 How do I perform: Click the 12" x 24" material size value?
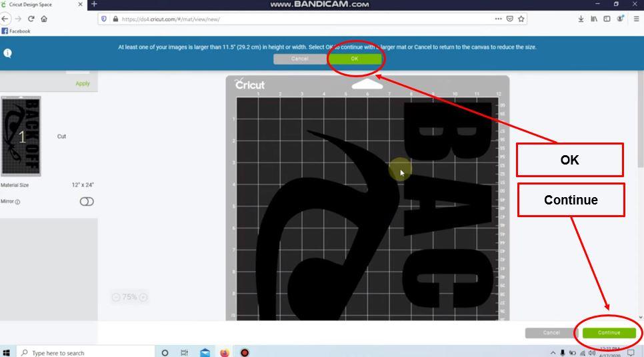tap(83, 185)
